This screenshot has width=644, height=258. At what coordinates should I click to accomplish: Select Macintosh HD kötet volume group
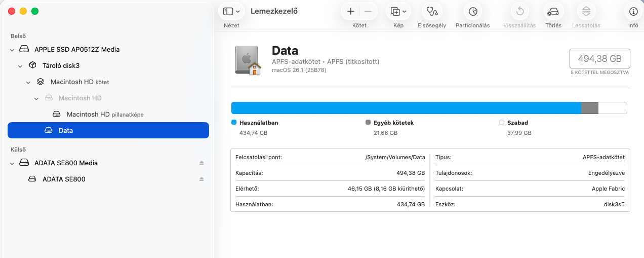pyautogui.click(x=108, y=82)
